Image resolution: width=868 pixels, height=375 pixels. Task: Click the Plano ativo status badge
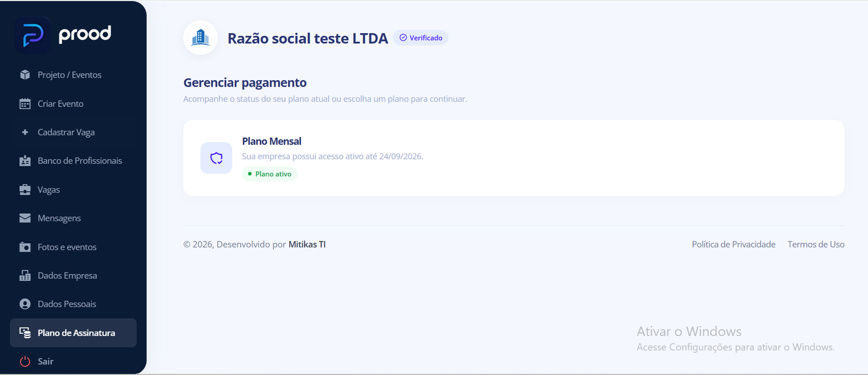[x=270, y=174]
